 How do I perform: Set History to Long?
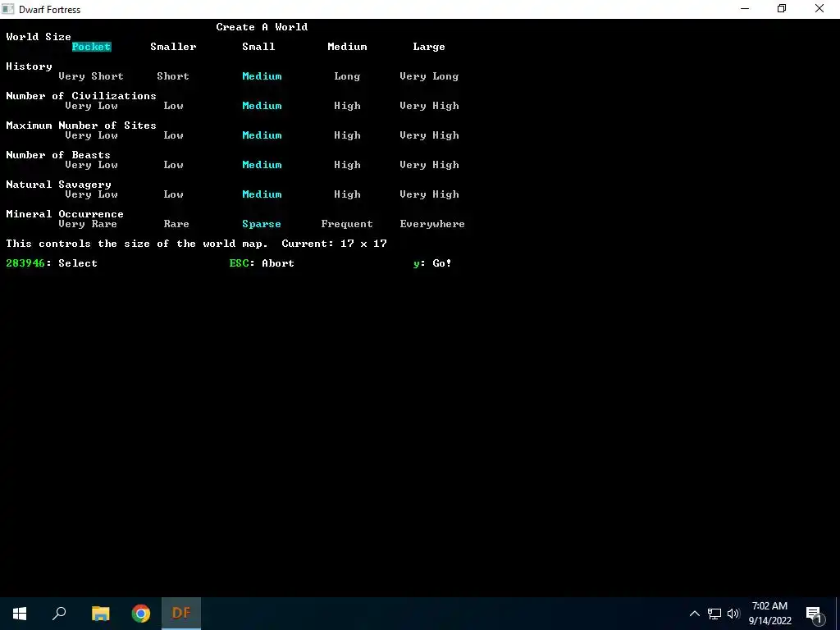coord(347,76)
